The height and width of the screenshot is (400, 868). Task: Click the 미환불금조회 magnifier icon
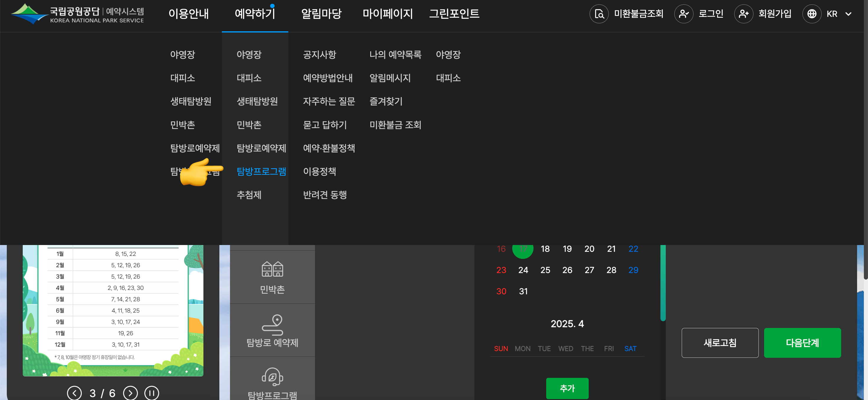coord(599,14)
